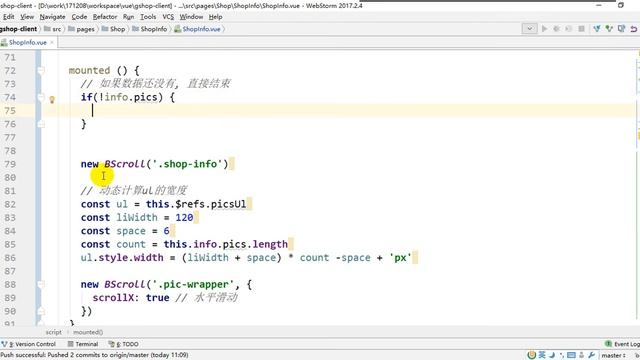This screenshot has width=640, height=360.
Task: Click the Shop folder breadcrumb
Action: [x=113, y=29]
